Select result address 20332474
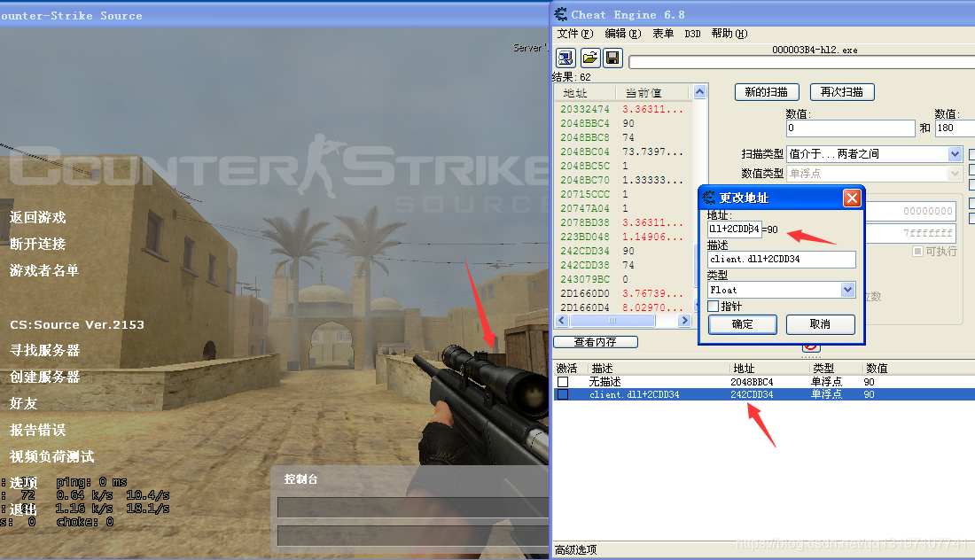 pyautogui.click(x=585, y=109)
